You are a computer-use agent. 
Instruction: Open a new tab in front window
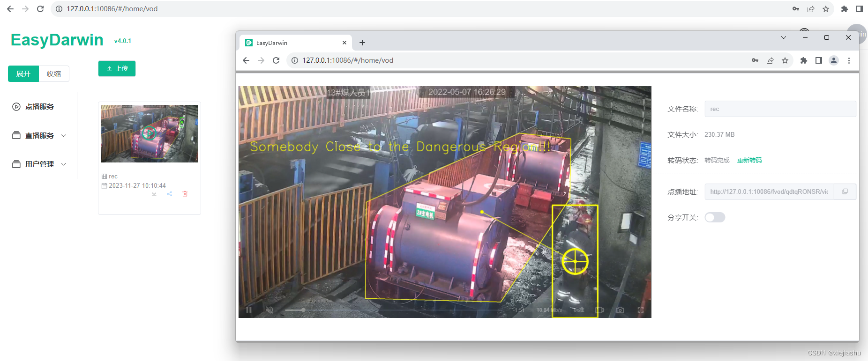click(362, 43)
